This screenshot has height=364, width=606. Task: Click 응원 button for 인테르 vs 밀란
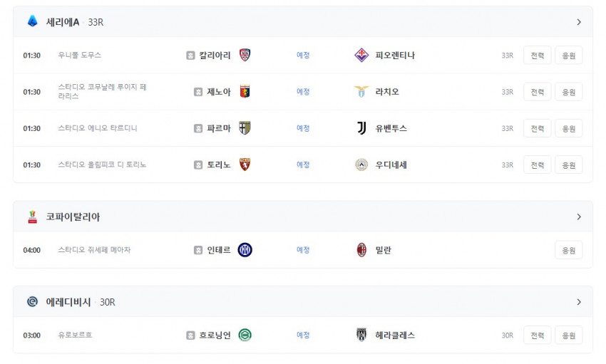click(568, 250)
